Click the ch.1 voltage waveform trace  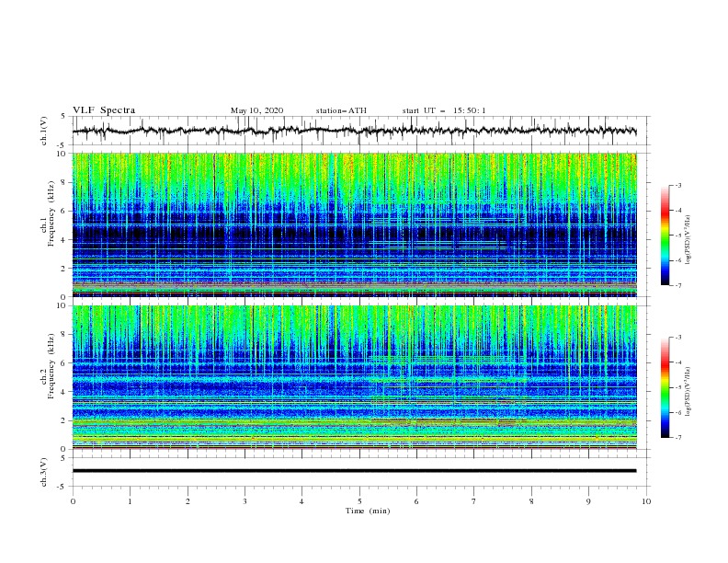354,131
